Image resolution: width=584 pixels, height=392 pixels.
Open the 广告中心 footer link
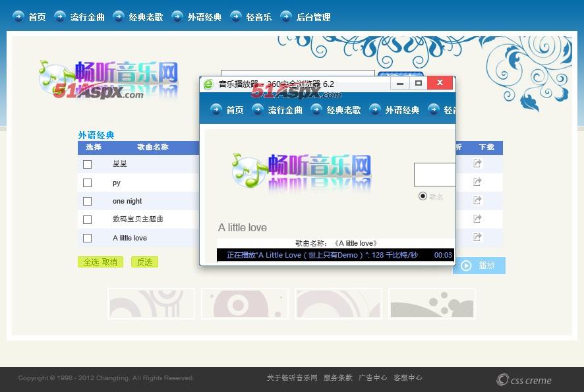[x=372, y=378]
